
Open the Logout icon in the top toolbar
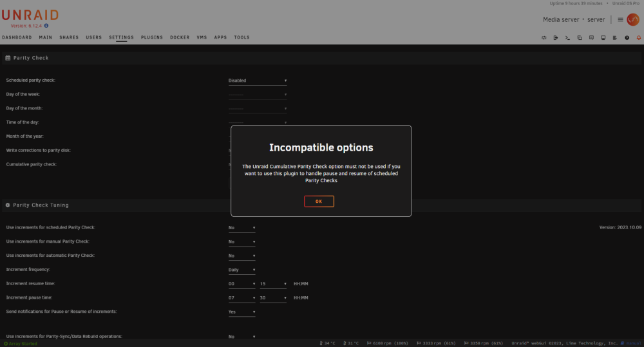(x=556, y=38)
